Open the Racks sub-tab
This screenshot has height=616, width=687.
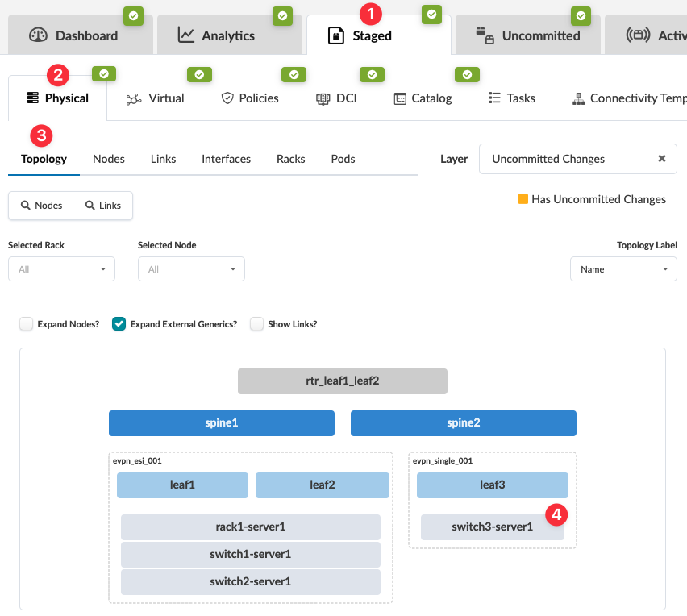click(290, 159)
